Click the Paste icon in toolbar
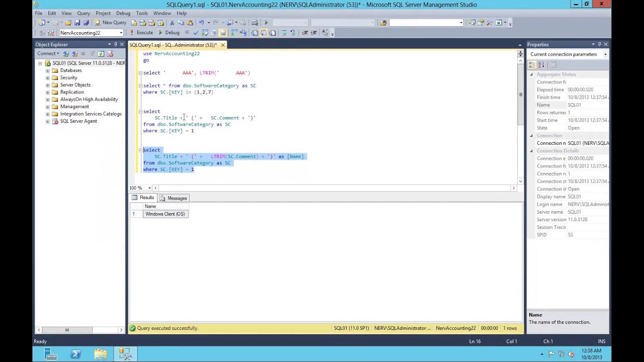Screen dimensions: 644x362 pyautogui.click(x=190, y=23)
